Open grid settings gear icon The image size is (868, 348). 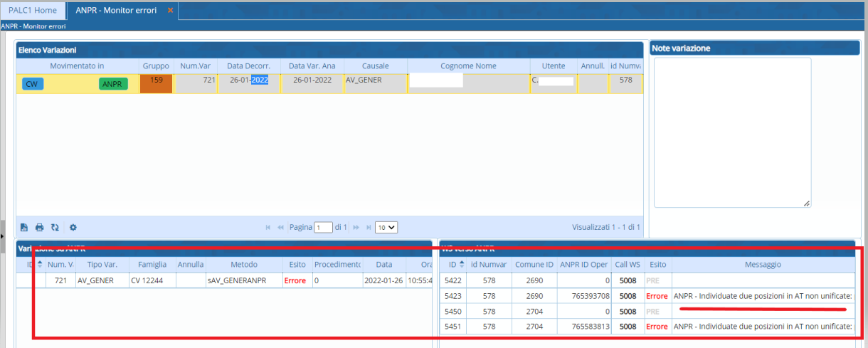tap(73, 228)
